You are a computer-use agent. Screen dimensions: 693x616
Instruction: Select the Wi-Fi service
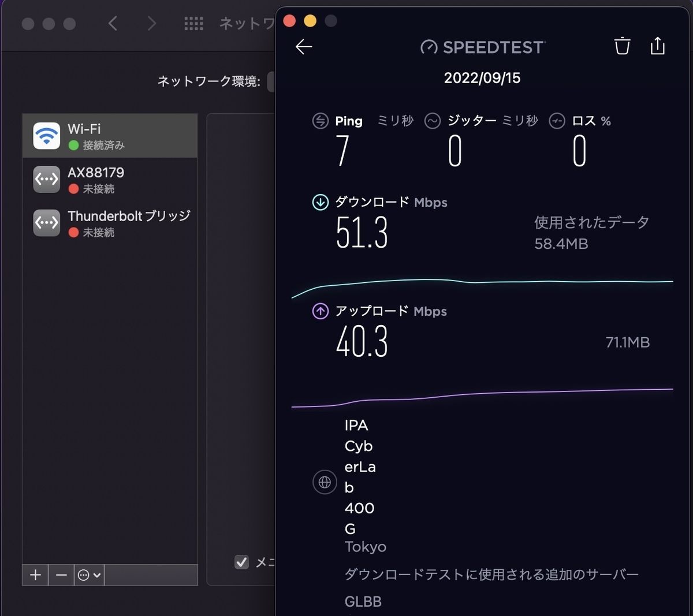coord(110,136)
